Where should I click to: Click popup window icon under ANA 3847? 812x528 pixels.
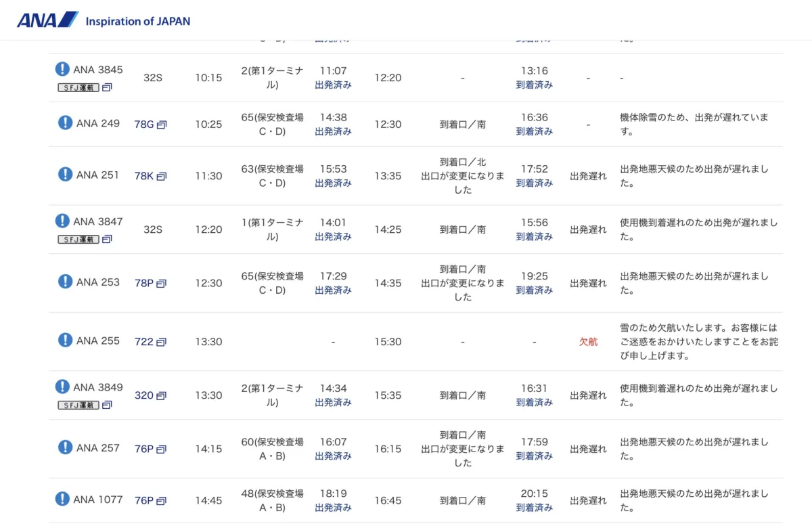click(107, 239)
